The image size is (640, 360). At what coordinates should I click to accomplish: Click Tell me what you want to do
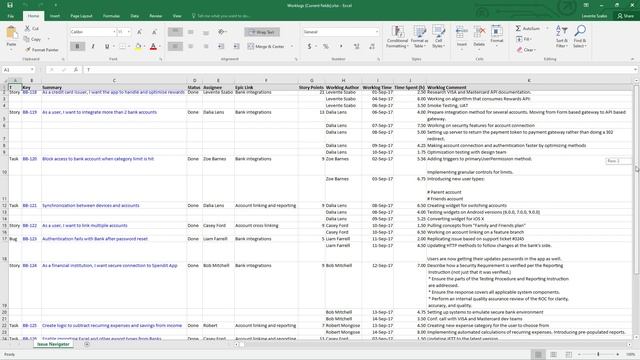(x=221, y=16)
